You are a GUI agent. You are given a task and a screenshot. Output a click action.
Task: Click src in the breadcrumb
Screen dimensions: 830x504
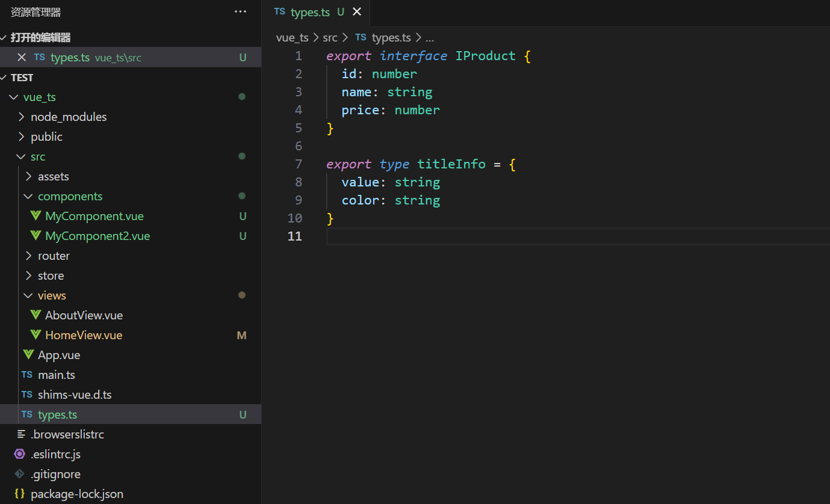click(330, 37)
